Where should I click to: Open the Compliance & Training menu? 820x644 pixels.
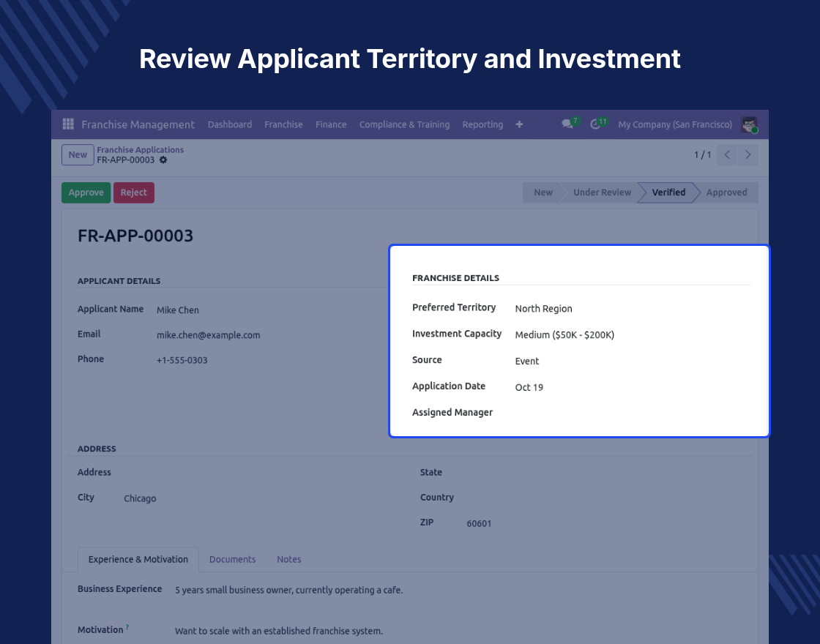[x=404, y=124]
